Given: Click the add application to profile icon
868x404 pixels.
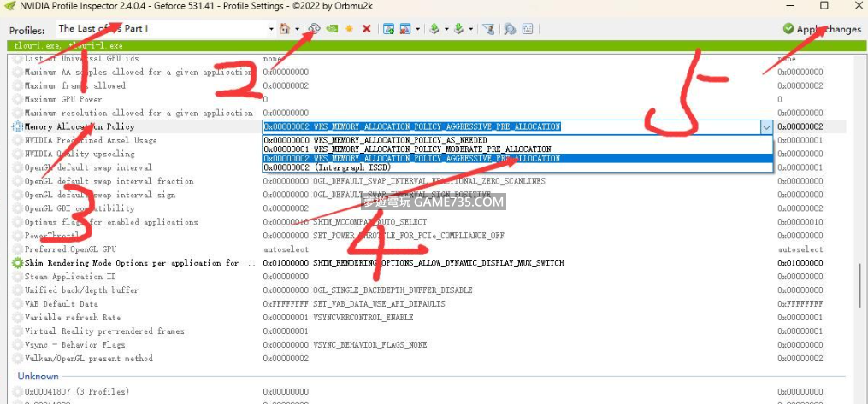Looking at the screenshot, I should tap(388, 29).
